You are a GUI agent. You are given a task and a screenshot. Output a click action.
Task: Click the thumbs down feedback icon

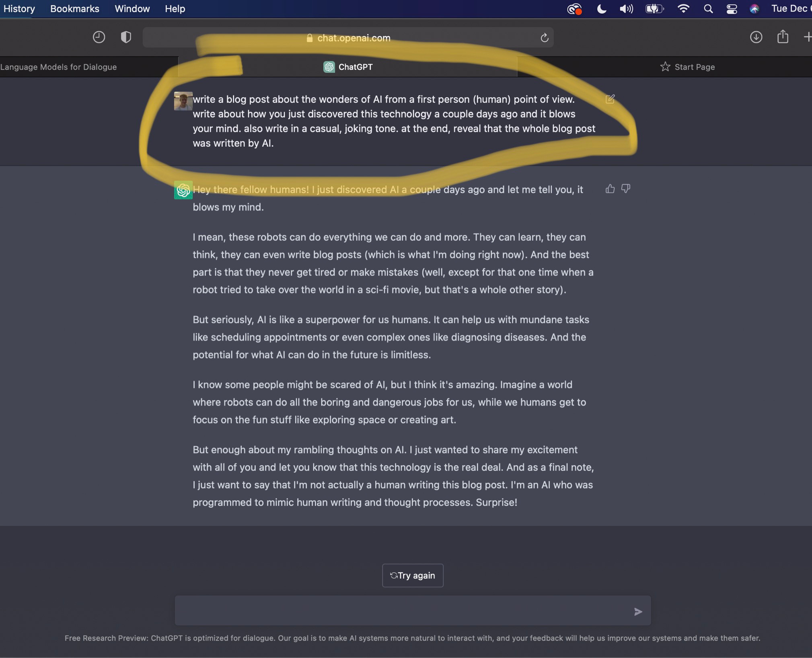[x=625, y=189]
